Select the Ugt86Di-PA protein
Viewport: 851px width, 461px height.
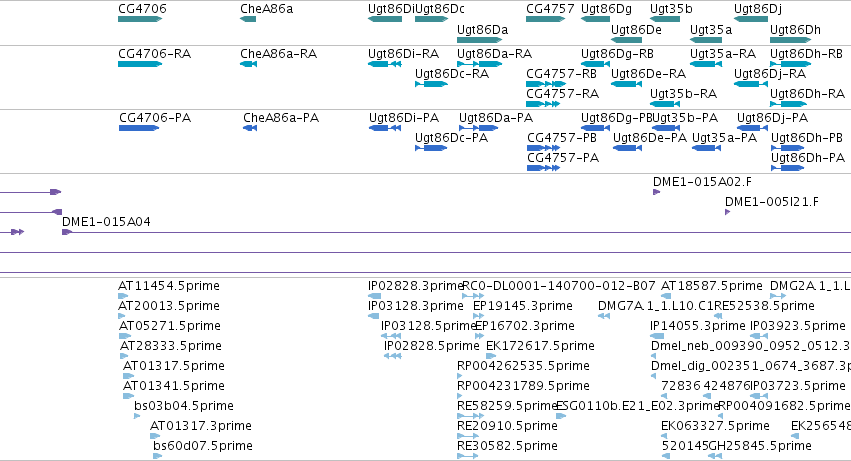[x=385, y=128]
